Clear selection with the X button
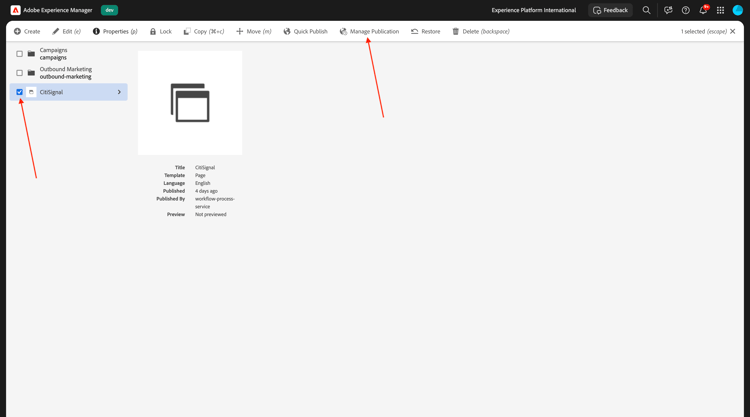750x417 pixels. pyautogui.click(x=733, y=31)
